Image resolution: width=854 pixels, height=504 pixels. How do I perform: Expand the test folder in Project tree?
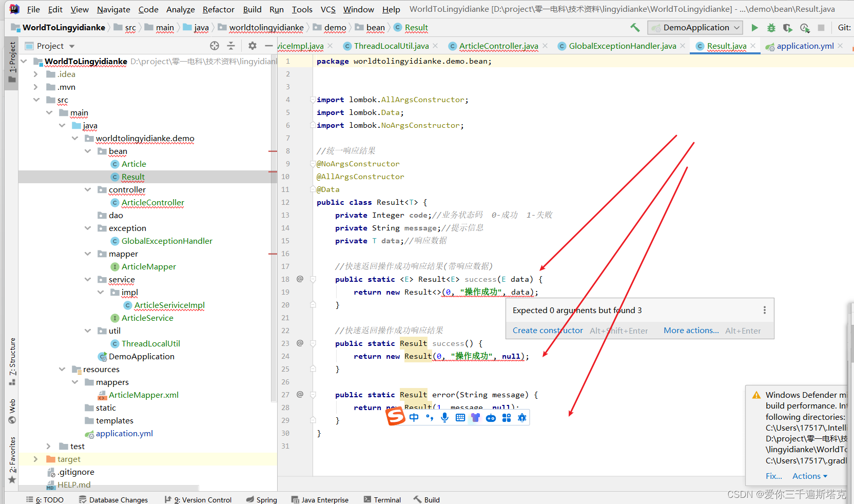pyautogui.click(x=48, y=446)
